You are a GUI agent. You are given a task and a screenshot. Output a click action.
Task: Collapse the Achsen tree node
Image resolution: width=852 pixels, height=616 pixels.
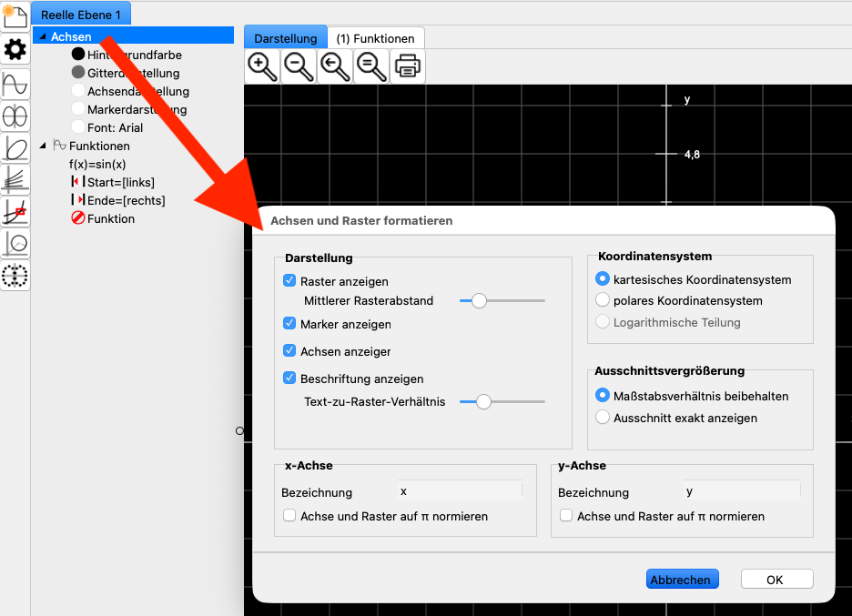(43, 36)
